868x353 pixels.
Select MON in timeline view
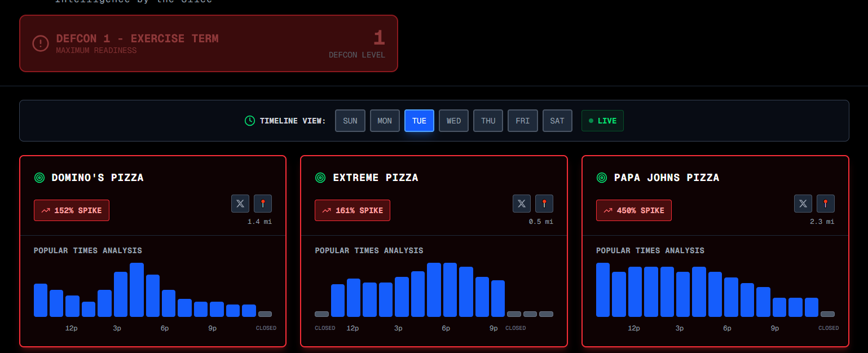[385, 121]
